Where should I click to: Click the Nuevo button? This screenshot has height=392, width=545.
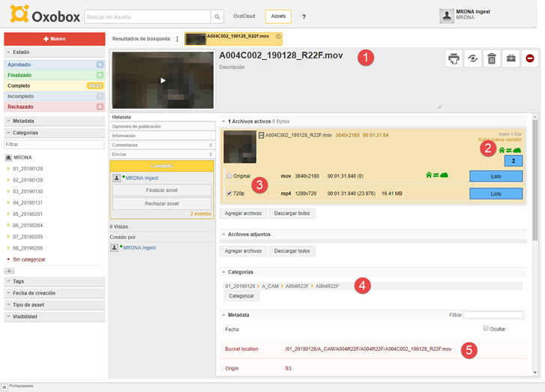click(55, 39)
